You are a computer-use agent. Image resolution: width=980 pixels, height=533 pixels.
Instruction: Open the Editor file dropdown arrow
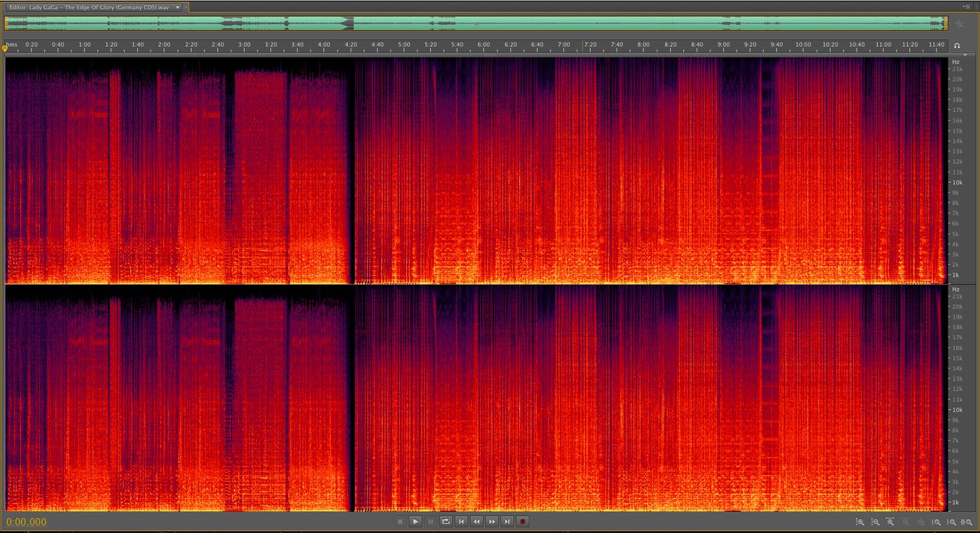coord(177,7)
